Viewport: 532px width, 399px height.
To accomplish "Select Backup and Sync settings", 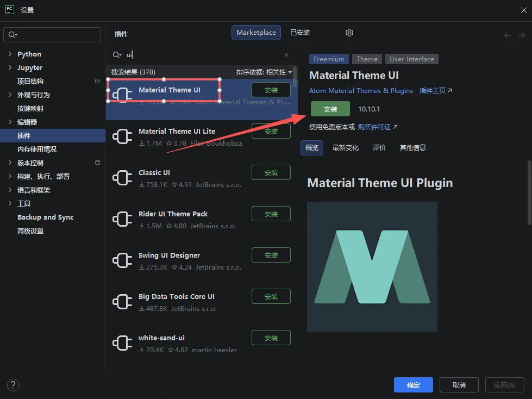I will (x=46, y=217).
